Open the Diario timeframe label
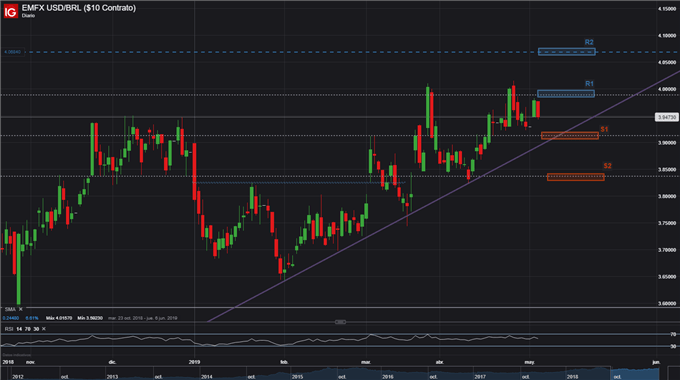The height and width of the screenshot is (380, 680). tap(28, 16)
